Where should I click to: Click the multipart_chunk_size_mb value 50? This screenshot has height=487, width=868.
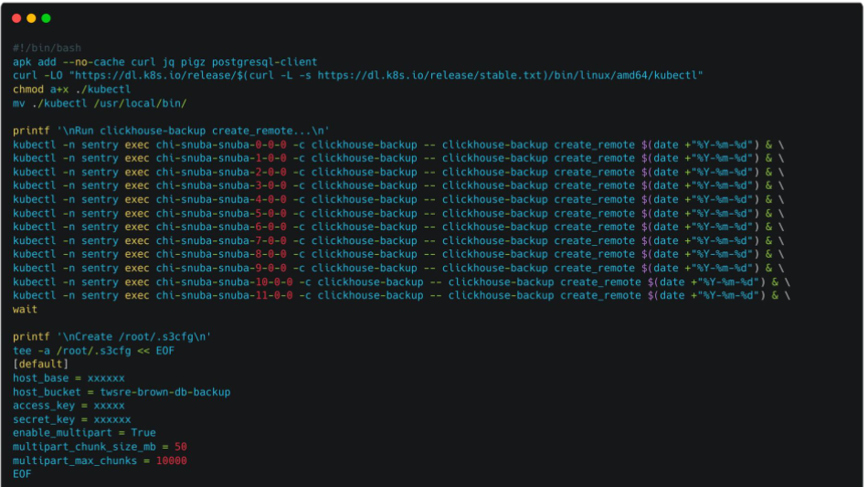click(181, 447)
